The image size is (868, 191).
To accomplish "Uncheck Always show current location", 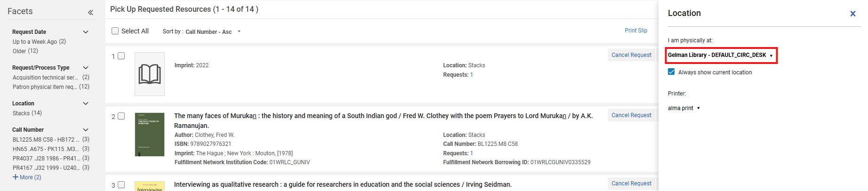I will point(671,72).
